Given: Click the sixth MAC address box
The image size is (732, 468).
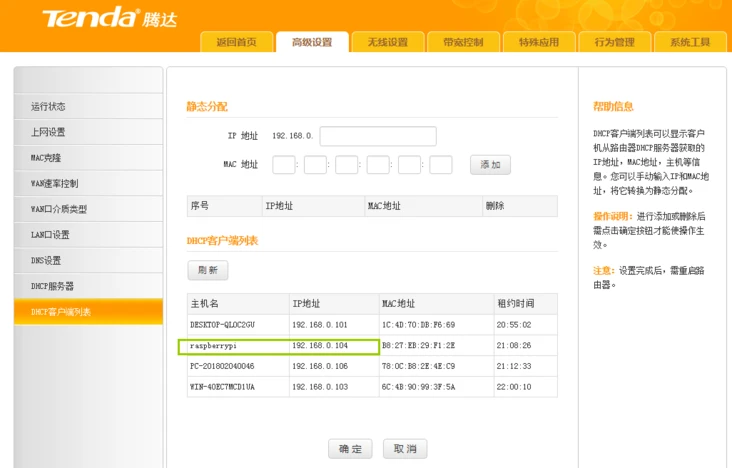Looking at the screenshot, I should click(441, 164).
